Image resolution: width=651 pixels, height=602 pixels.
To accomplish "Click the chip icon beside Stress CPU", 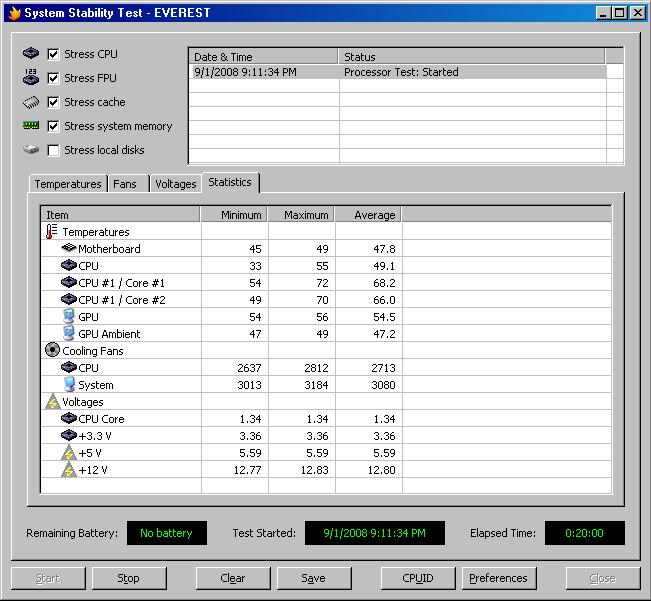I will click(x=31, y=54).
